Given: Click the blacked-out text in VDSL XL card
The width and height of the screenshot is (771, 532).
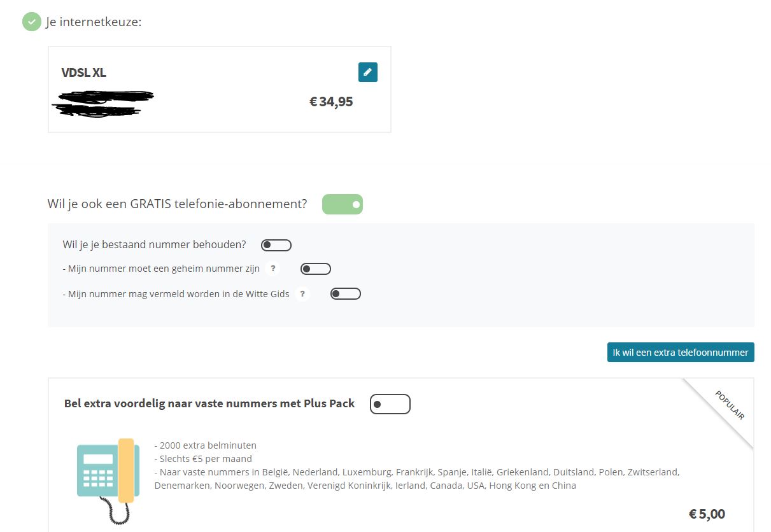Looking at the screenshot, I should point(104,104).
